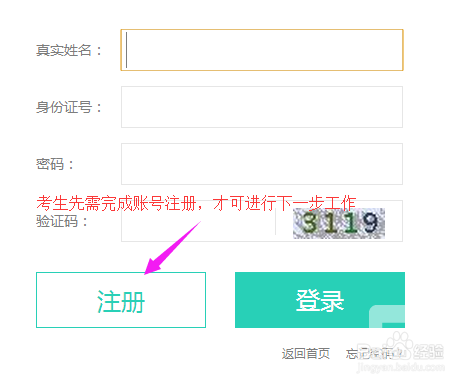Click the 密码 password input box
The width and height of the screenshot is (474, 385).
coord(262,164)
